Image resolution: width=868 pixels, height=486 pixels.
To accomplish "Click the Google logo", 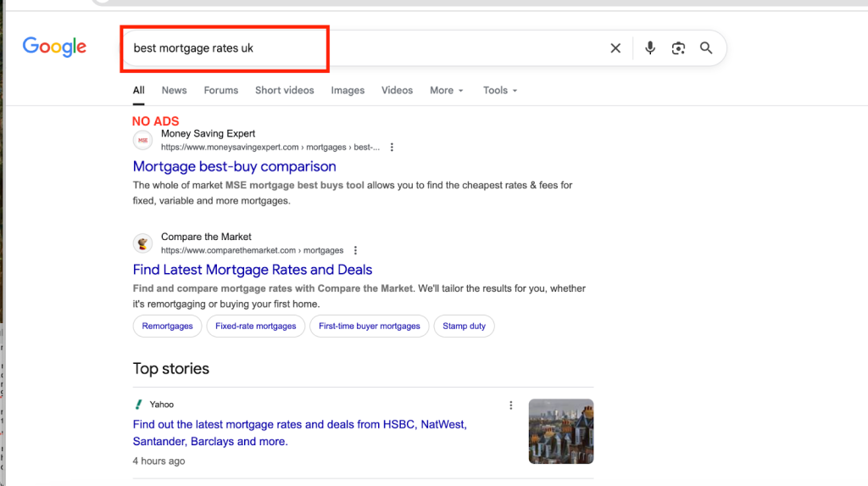I will pos(54,47).
